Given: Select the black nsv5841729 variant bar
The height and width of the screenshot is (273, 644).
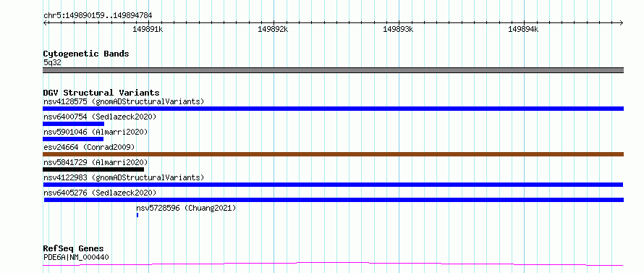Looking at the screenshot, I should tap(93, 169).
